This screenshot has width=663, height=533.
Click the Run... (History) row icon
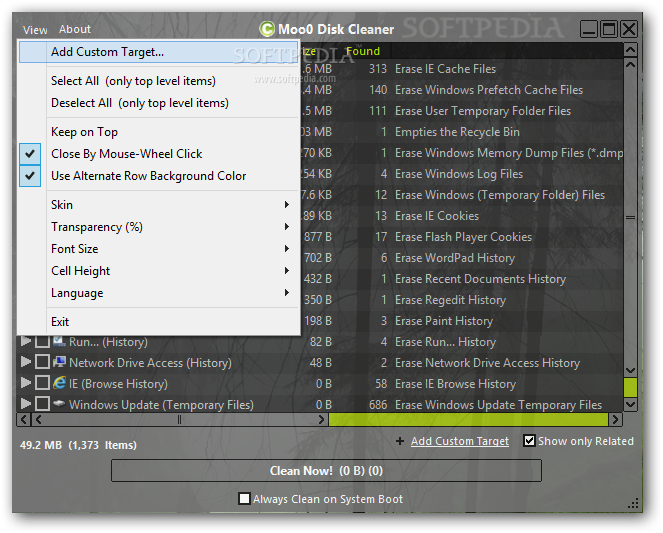(59, 341)
